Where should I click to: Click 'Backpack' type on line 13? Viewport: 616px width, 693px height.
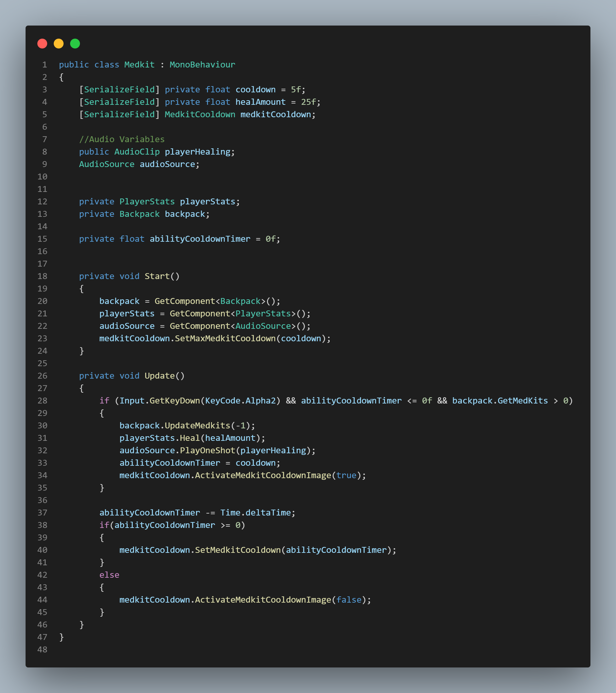(x=139, y=214)
